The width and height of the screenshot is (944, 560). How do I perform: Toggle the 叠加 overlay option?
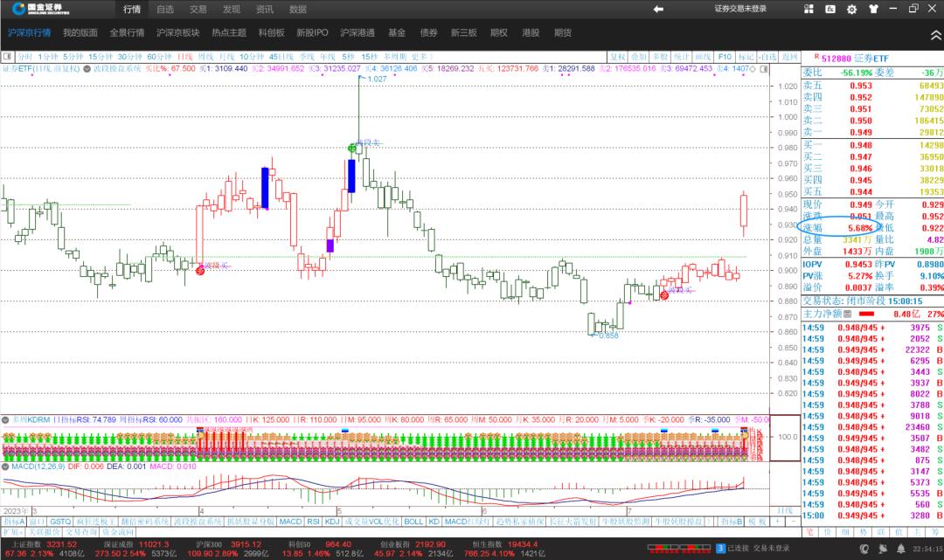click(x=639, y=56)
